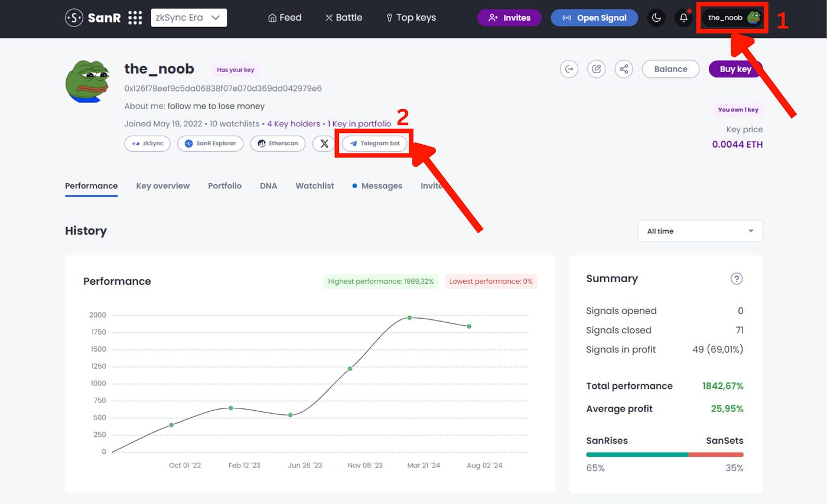Click the chart point above Aug 02 `24
827x504 pixels.
tap(469, 326)
